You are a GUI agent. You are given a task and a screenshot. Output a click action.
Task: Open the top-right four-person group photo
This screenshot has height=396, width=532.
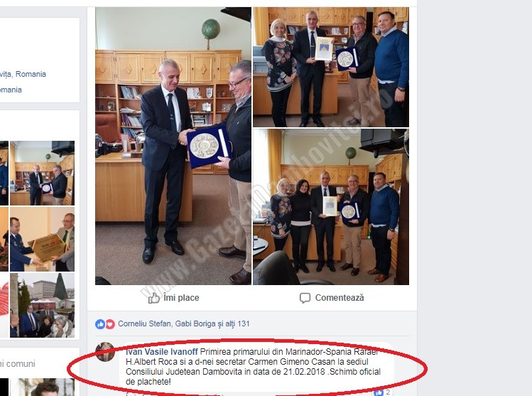(331, 68)
